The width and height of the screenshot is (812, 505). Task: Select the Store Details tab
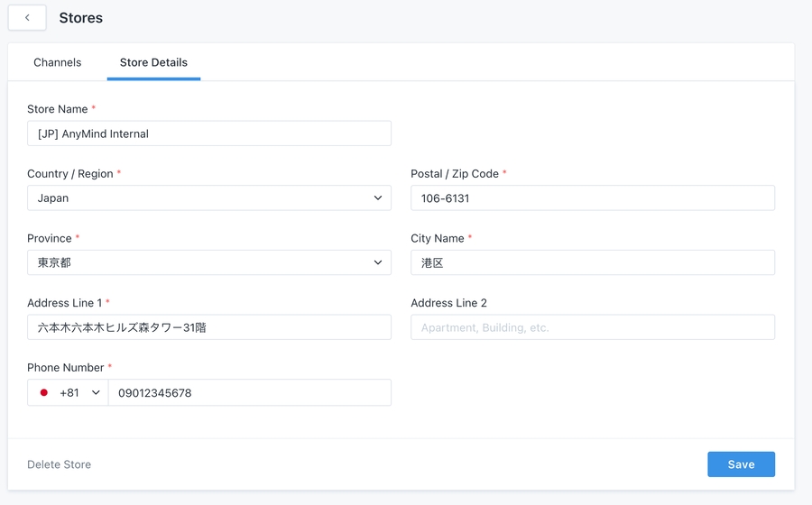pyautogui.click(x=153, y=62)
